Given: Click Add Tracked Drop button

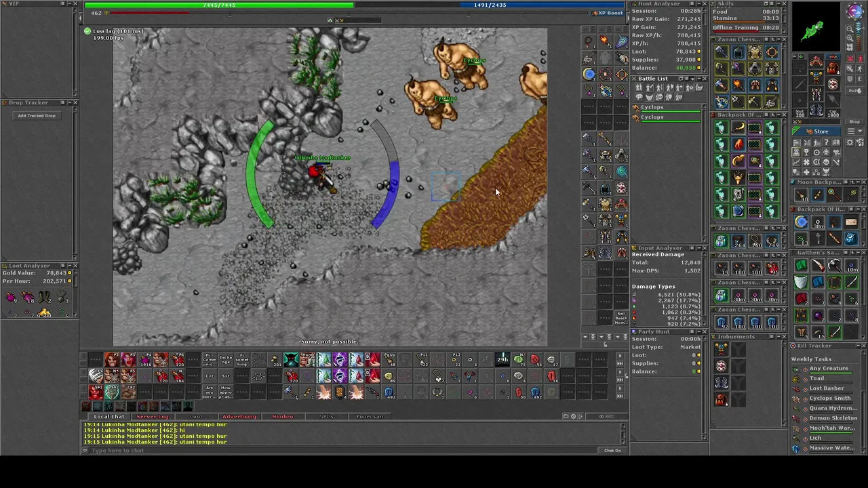Looking at the screenshot, I should [37, 116].
